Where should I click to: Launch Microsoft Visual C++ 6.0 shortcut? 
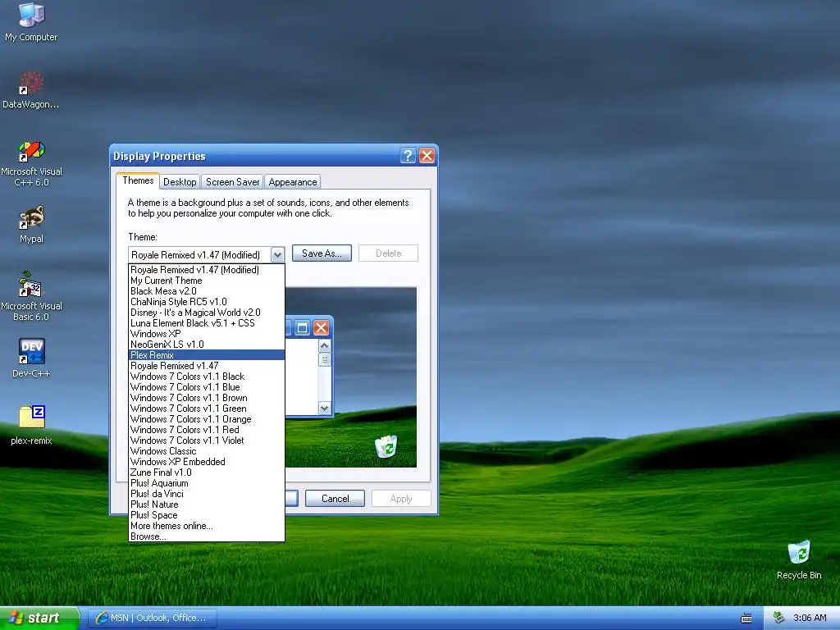tap(31, 163)
